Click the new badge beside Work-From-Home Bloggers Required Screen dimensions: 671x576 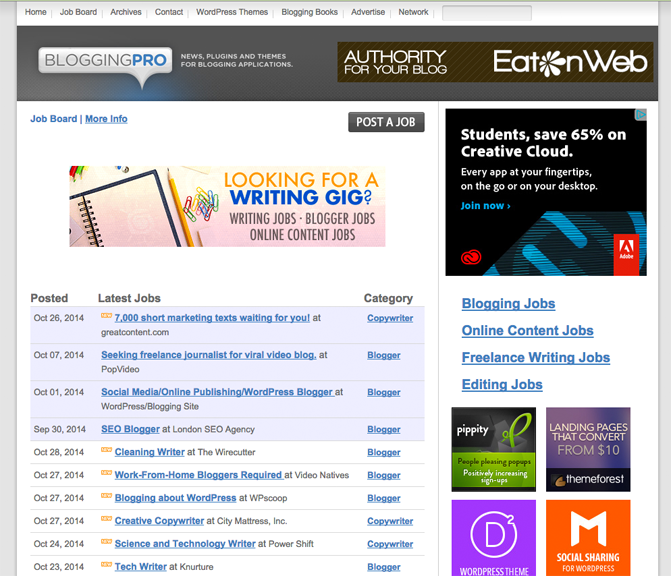tap(106, 473)
